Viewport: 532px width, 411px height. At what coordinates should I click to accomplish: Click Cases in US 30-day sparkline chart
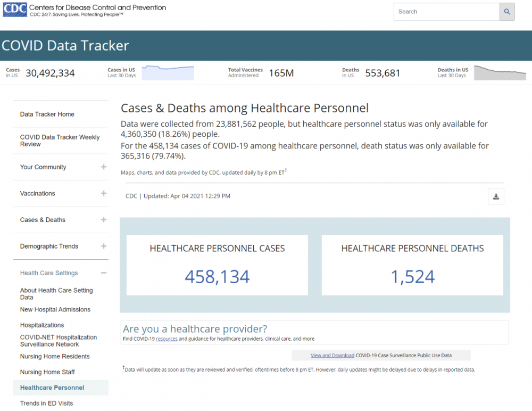point(168,73)
